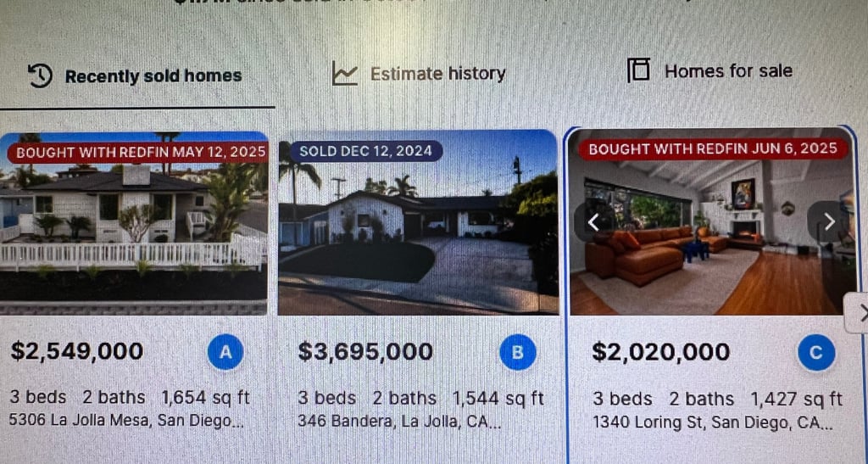Show previous photo of Loring St home
The image size is (868, 464).
click(x=593, y=222)
